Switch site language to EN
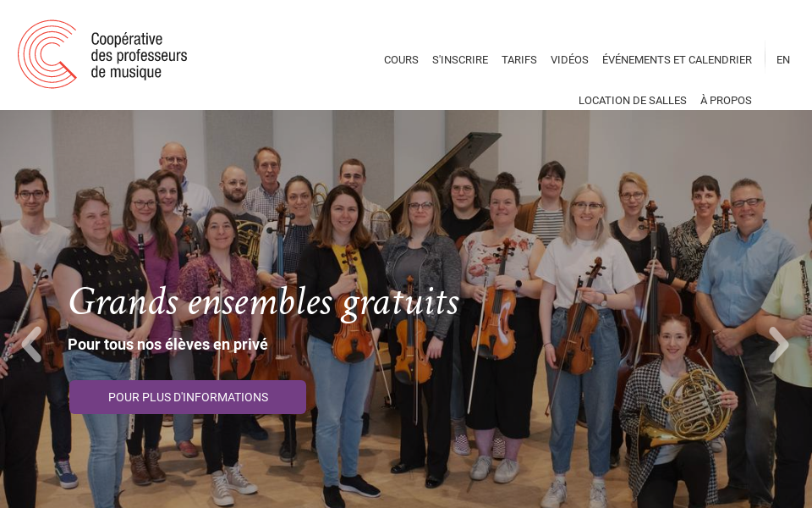Viewport: 812px width, 508px height. point(783,59)
